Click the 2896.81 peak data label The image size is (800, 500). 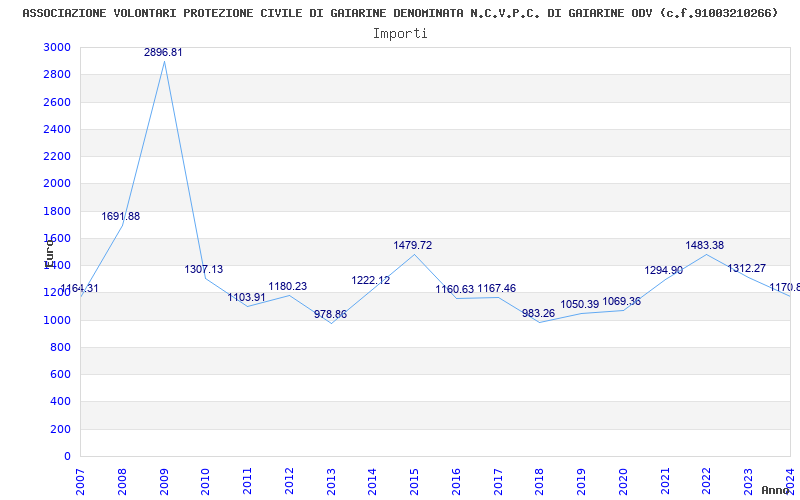[163, 53]
